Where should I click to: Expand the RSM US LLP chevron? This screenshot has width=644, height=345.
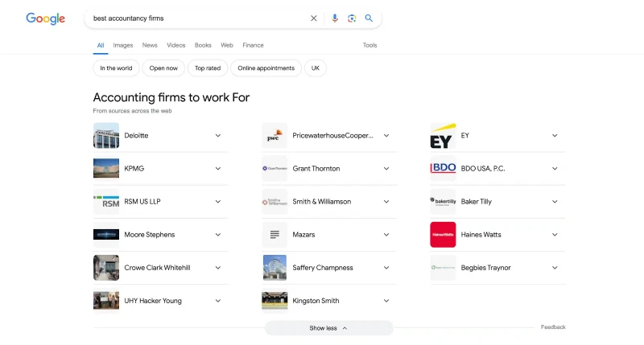click(218, 201)
